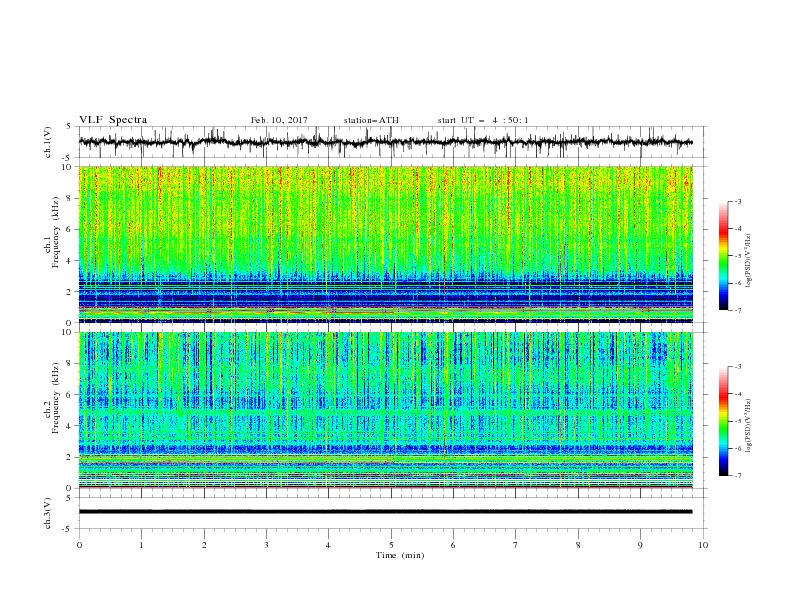Select the ch.2 "Frequency (kHz)" axis label
This screenshot has height=612, width=792.
(x=56, y=398)
